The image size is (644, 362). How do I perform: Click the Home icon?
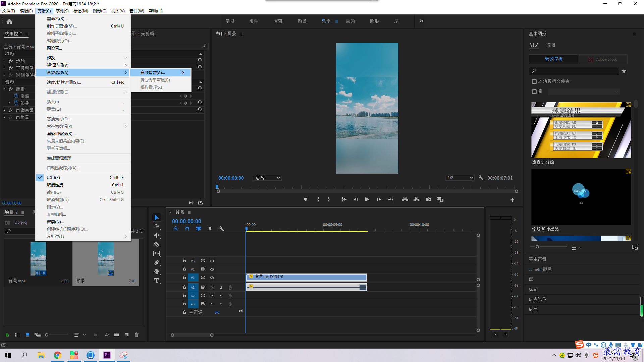coord(9,21)
